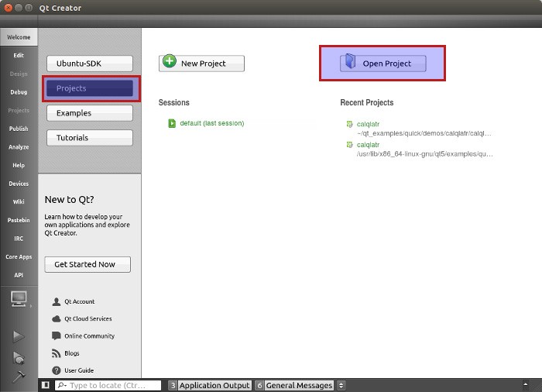
Task: Open the User Guide link
Action: pyautogui.click(x=79, y=370)
